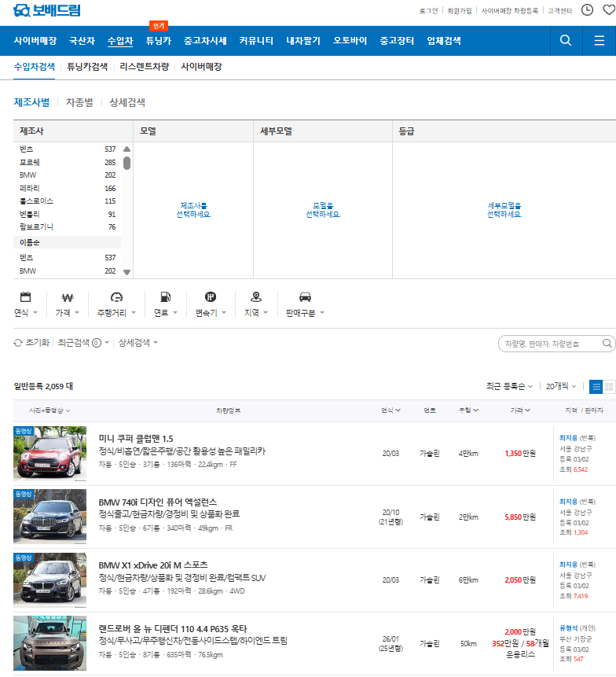This screenshot has height=677, width=616.
Task: Open the 사진+동영상 column dropdown
Action: pos(49,410)
